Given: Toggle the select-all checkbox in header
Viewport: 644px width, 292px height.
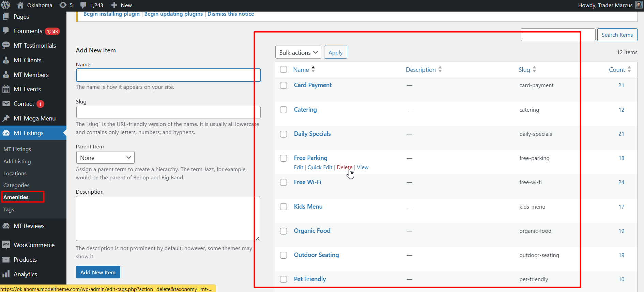Looking at the screenshot, I should pyautogui.click(x=283, y=69).
